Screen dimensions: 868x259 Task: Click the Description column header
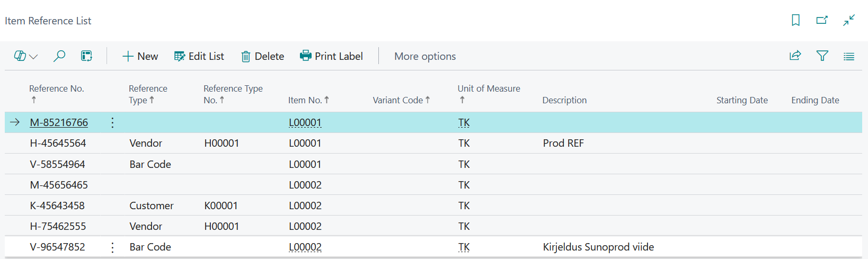pyautogui.click(x=564, y=100)
